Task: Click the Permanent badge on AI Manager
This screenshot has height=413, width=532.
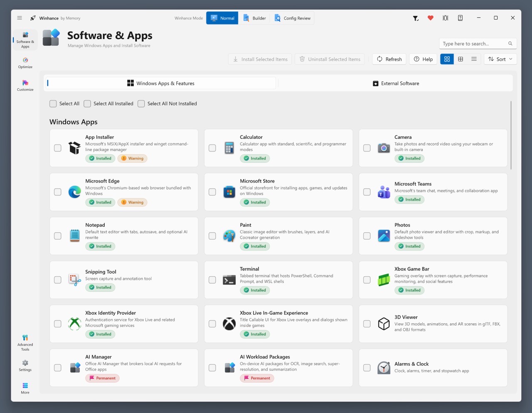Action: pyautogui.click(x=102, y=378)
